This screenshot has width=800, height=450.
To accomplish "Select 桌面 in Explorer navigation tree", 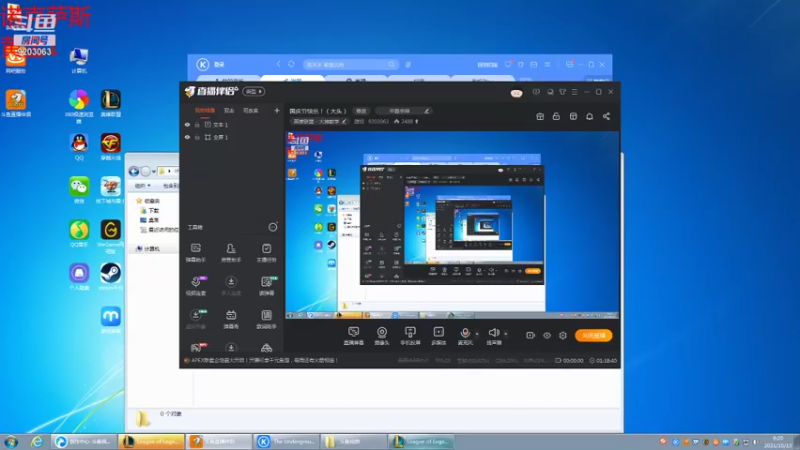I will coord(149,220).
